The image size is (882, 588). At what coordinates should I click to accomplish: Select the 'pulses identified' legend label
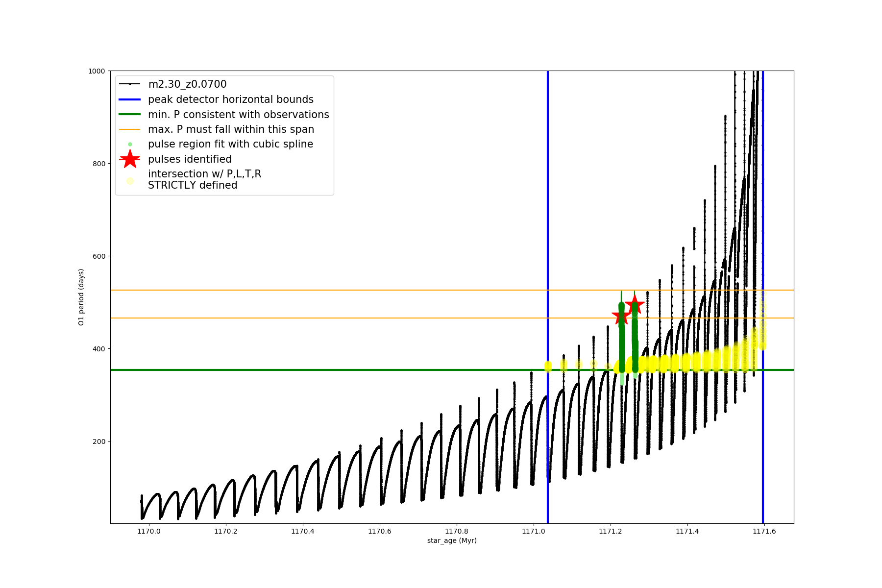pos(190,159)
